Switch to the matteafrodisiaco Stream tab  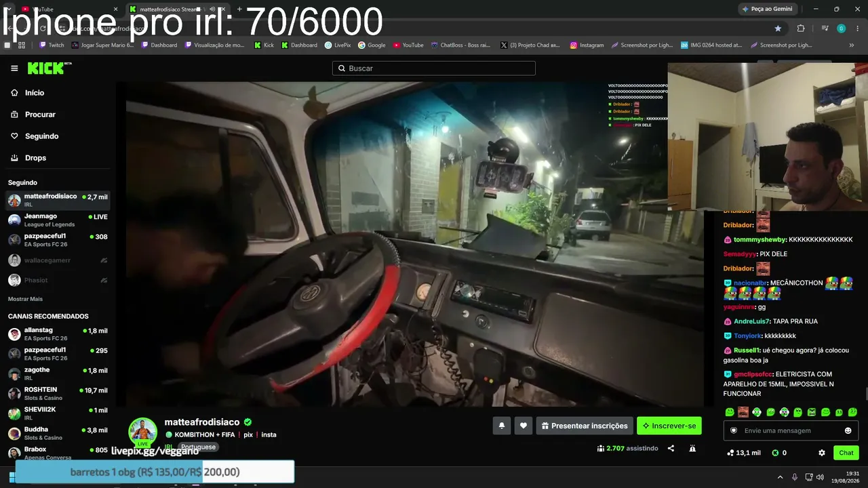click(x=178, y=9)
